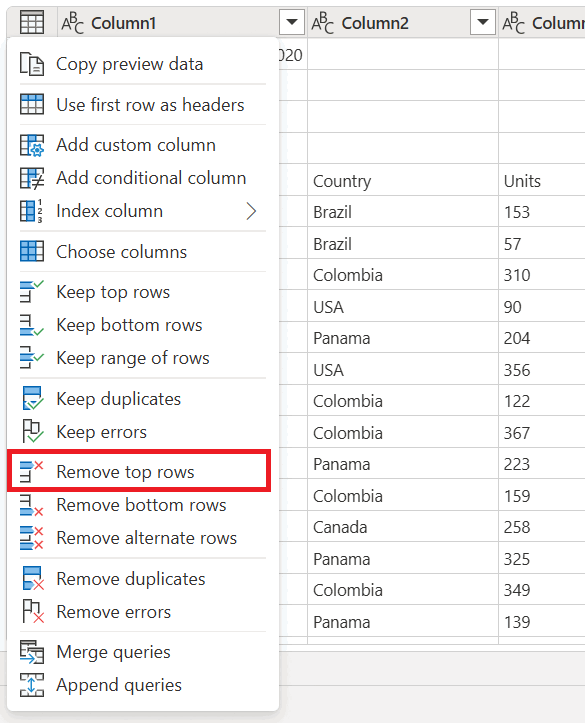Click the Merge queries icon
The width and height of the screenshot is (585, 723).
pyautogui.click(x=32, y=652)
